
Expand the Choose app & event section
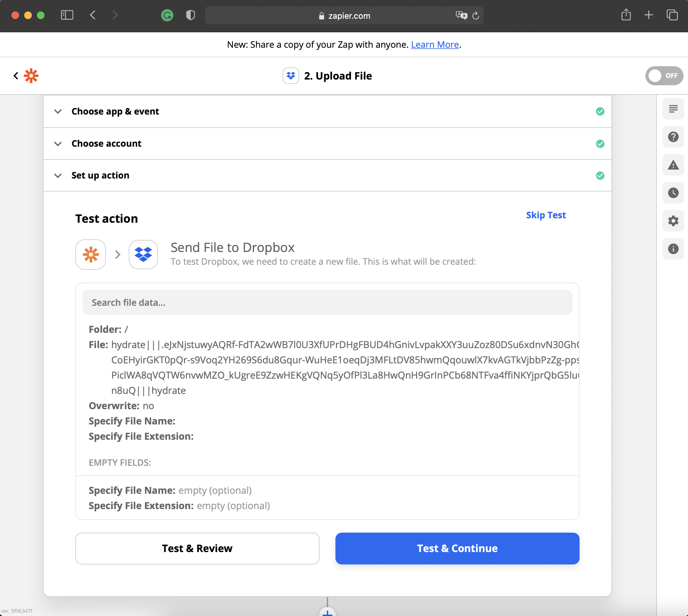(115, 111)
